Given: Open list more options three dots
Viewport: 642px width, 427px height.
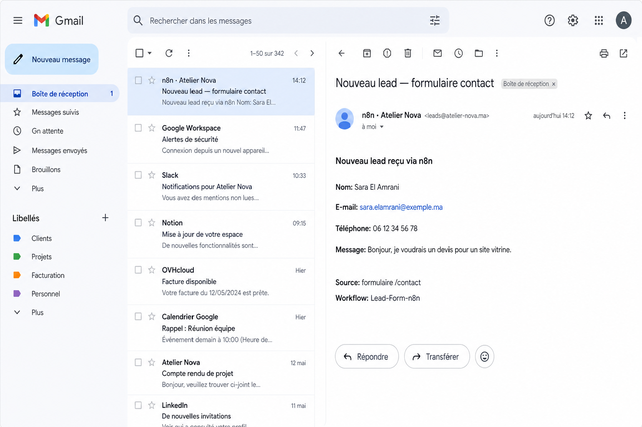Looking at the screenshot, I should tap(188, 53).
